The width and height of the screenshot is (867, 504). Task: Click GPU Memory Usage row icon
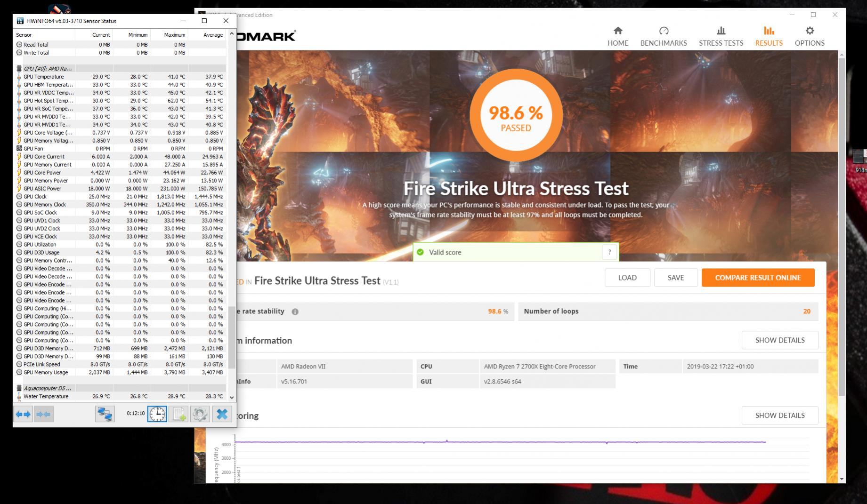19,372
